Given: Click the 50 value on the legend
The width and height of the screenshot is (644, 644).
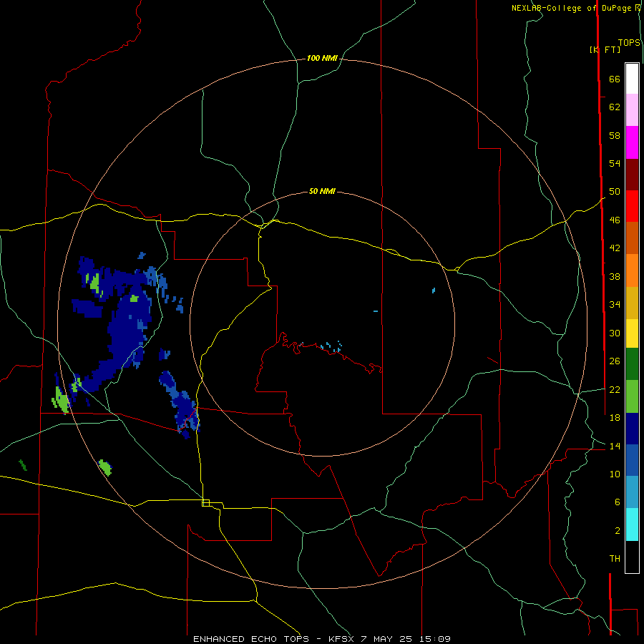Looking at the screenshot, I should [615, 192].
